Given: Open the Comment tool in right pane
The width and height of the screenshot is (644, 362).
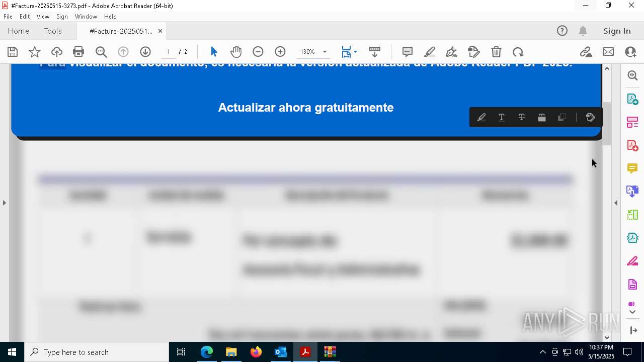Looking at the screenshot, I should [x=632, y=168].
